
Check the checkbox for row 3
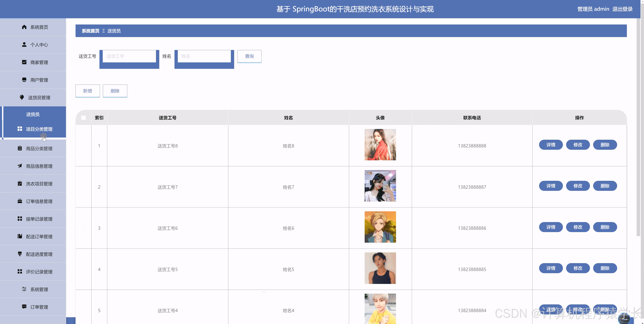click(x=83, y=228)
